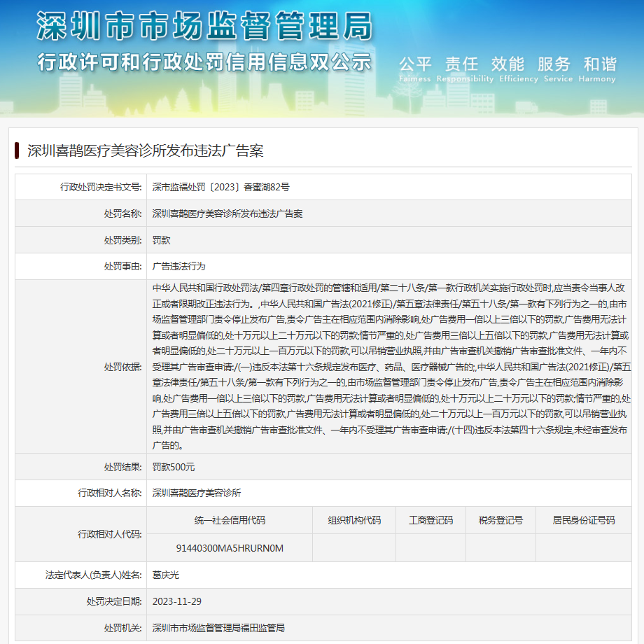Select the decision number 深市监福处罚〔2023〕香蜜湖82号
The width and height of the screenshot is (644, 644).
220,188
